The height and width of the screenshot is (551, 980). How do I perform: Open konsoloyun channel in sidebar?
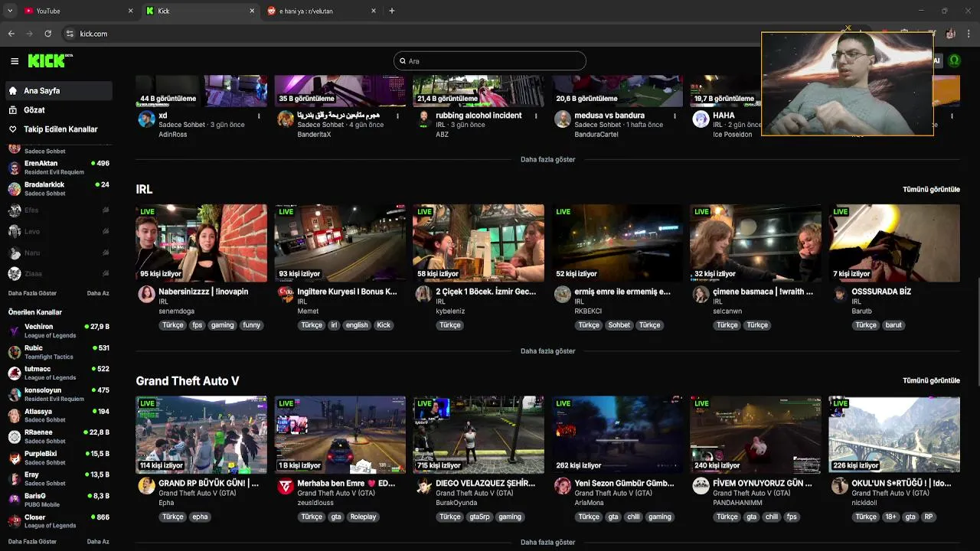click(58, 394)
